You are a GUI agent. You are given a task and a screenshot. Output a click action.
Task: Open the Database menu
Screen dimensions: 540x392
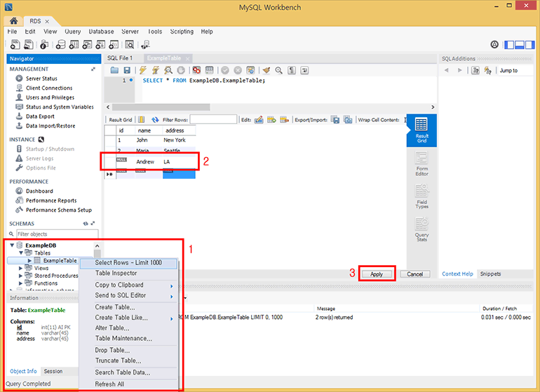(101, 32)
